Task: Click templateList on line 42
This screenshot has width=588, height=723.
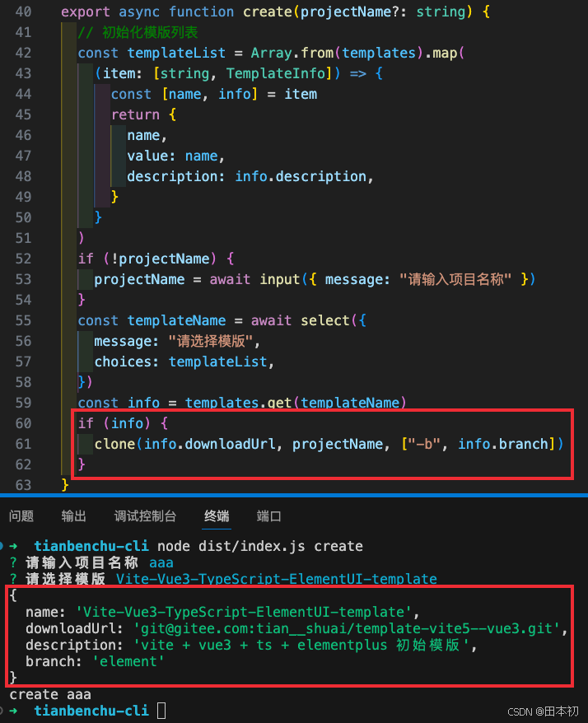Action: [176, 53]
